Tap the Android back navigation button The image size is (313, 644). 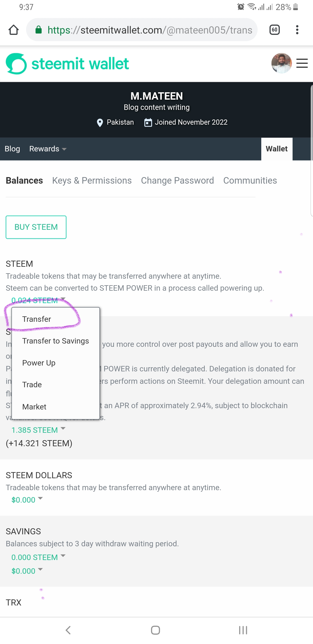pos(68,630)
